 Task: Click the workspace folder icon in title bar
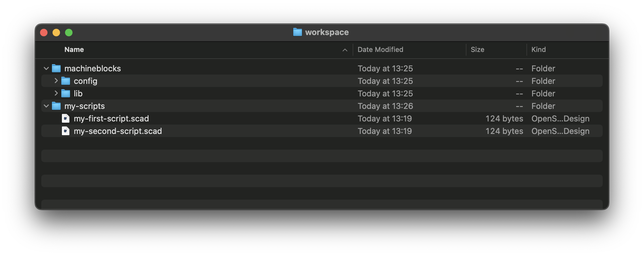click(297, 32)
